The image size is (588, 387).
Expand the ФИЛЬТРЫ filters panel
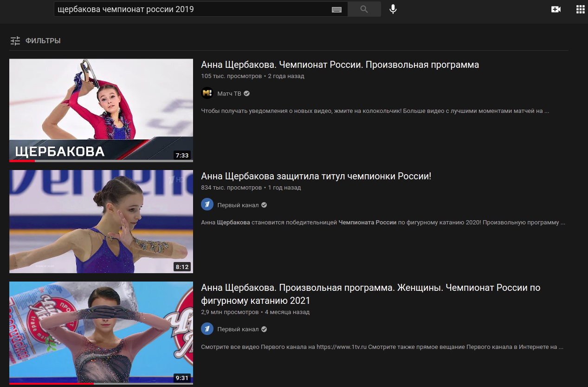point(35,41)
